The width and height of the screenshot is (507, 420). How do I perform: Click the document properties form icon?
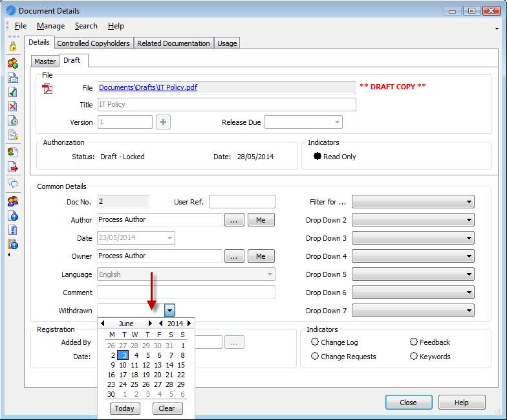[x=13, y=78]
